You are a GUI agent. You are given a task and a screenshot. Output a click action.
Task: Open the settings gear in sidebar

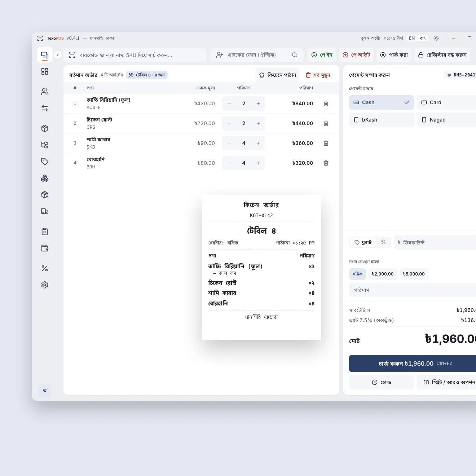click(45, 285)
